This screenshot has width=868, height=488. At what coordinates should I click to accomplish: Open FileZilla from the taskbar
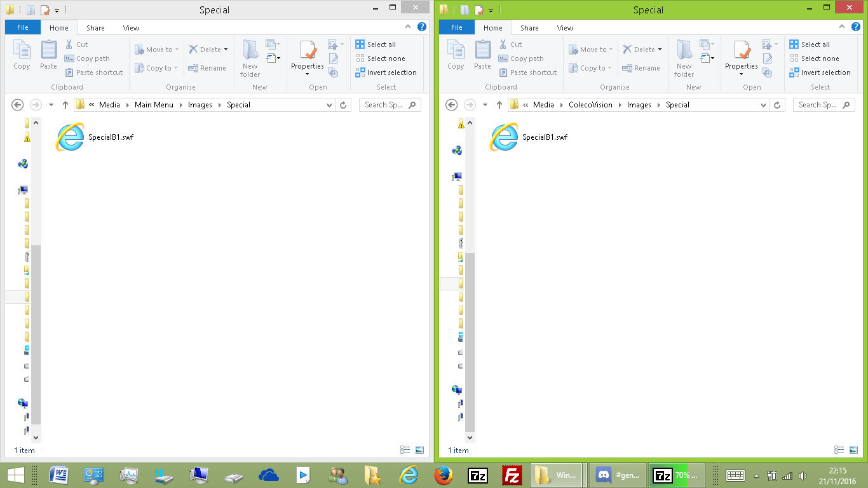[512, 475]
